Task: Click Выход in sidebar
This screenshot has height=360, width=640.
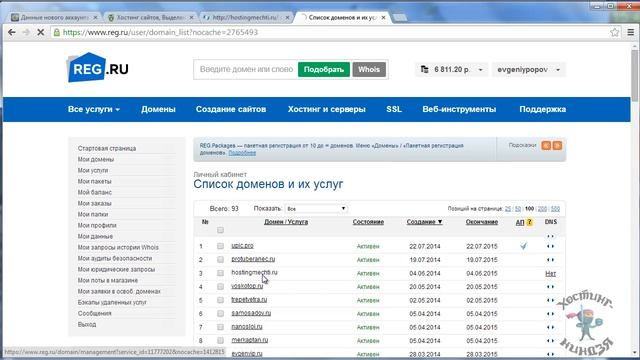Action: point(87,324)
